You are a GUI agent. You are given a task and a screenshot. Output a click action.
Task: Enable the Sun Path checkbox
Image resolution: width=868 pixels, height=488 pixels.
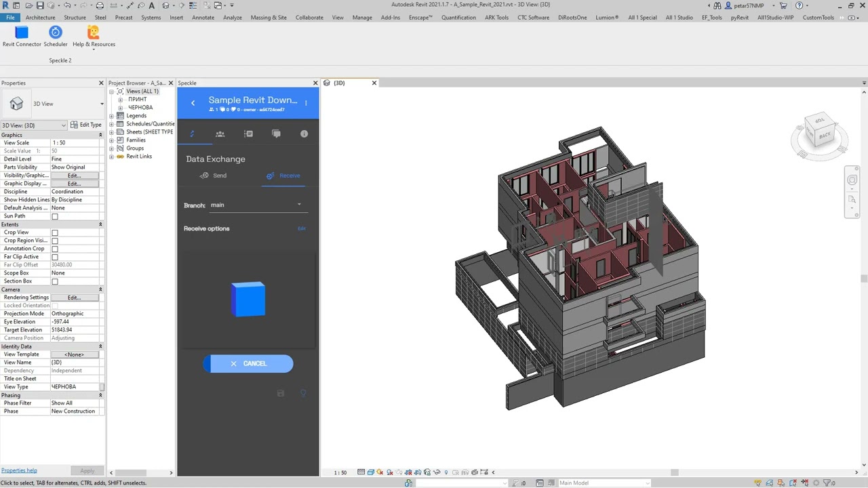pyautogui.click(x=55, y=217)
